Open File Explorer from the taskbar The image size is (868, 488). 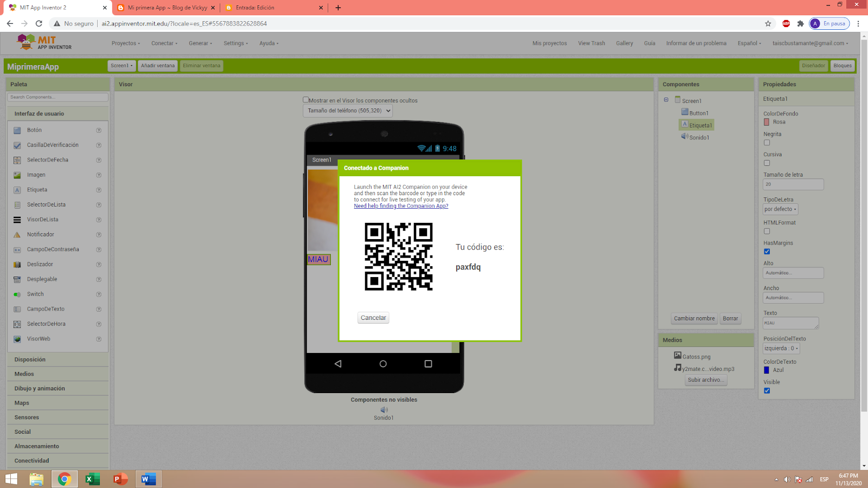point(36,479)
